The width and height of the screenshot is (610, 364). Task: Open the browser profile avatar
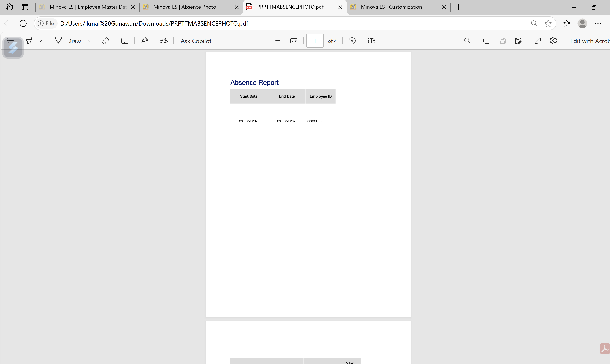click(582, 23)
